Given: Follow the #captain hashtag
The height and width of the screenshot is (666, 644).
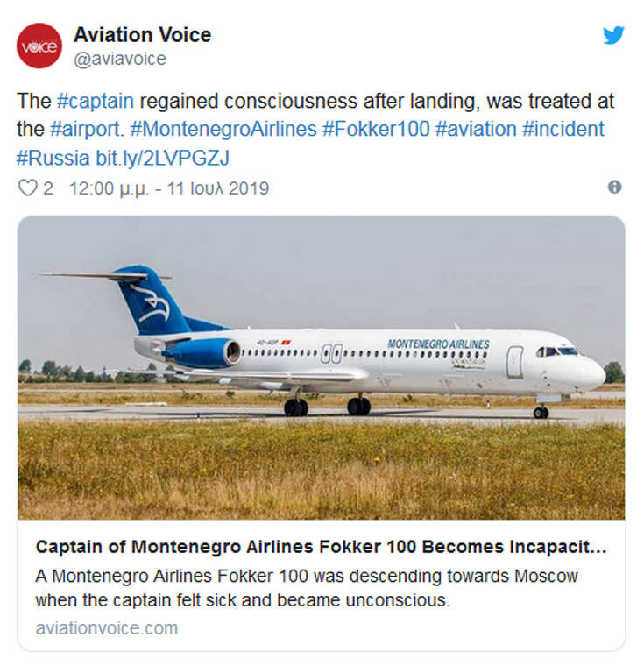Looking at the screenshot, I should pyautogui.click(x=94, y=102).
